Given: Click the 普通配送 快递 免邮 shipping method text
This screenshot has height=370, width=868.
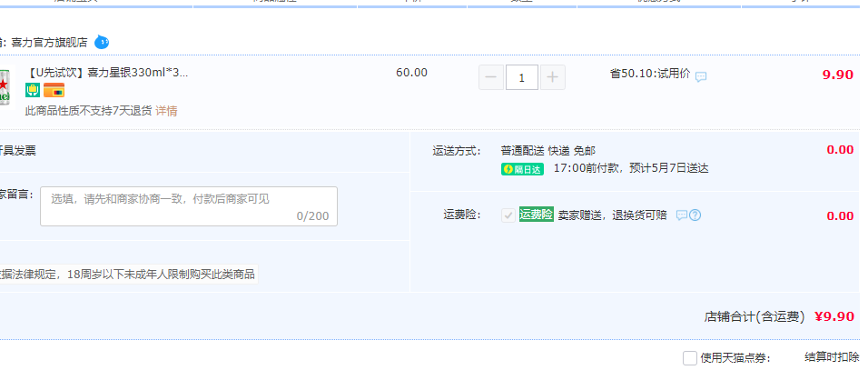Looking at the screenshot, I should tap(548, 151).
